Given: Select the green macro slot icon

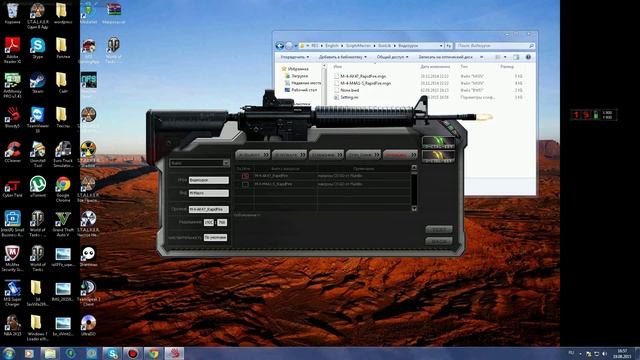Looking at the screenshot, I should pos(438,143).
